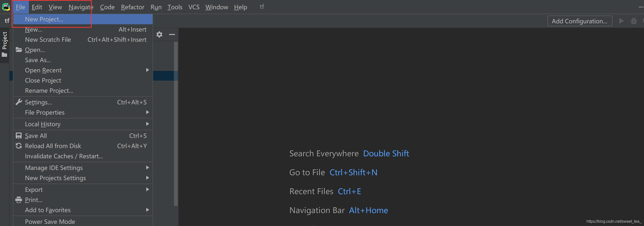Choose New... menu entry
The image size is (644, 226).
click(83, 30)
